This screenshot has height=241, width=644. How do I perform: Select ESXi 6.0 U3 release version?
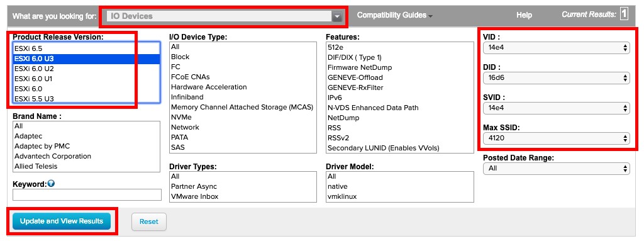click(x=86, y=59)
